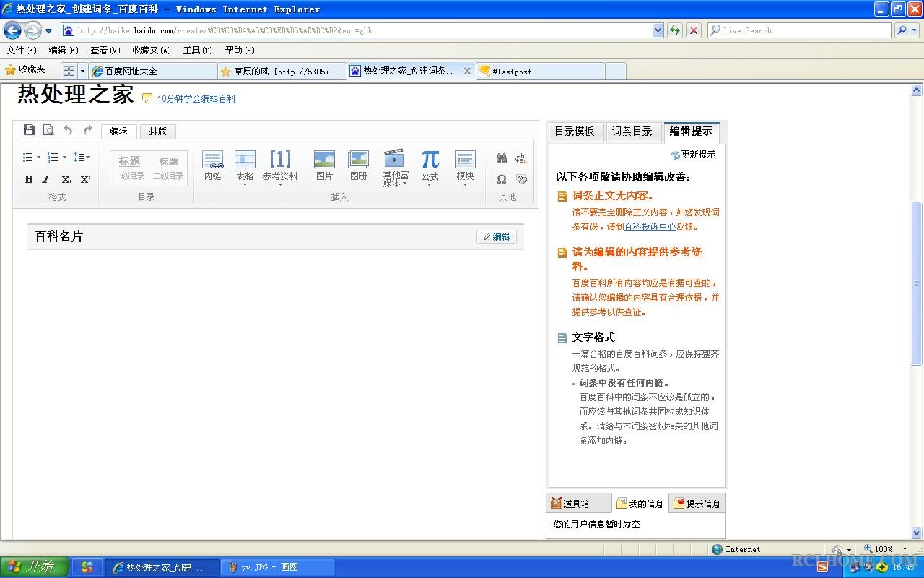Click the 编辑 button in 百科名片
This screenshot has width=924, height=578.
(x=497, y=236)
